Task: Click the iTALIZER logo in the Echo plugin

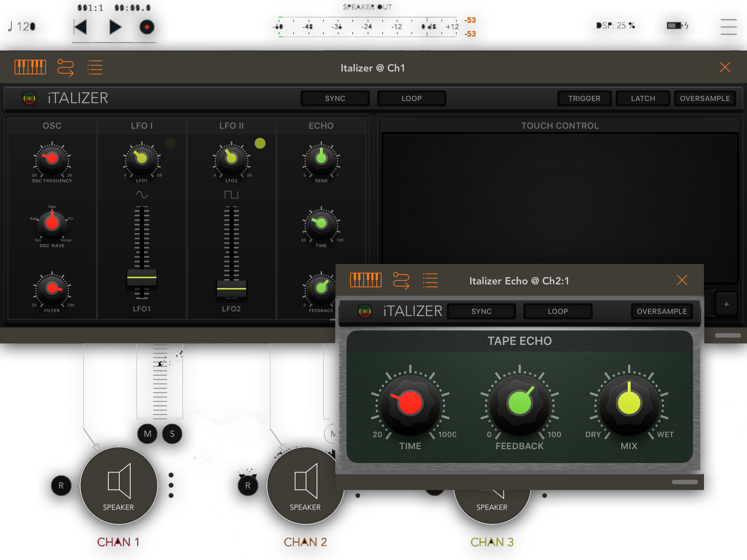Action: (365, 311)
